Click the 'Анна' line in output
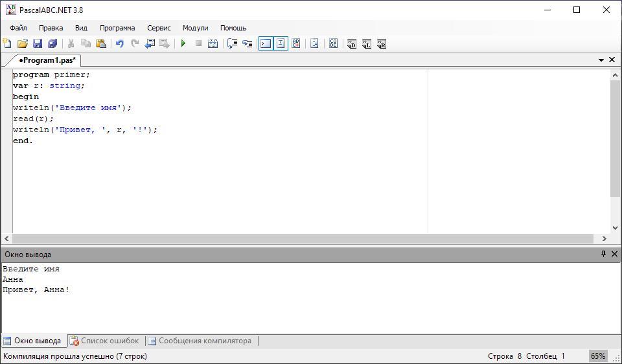Screen dimensions: 622x364 [13, 280]
